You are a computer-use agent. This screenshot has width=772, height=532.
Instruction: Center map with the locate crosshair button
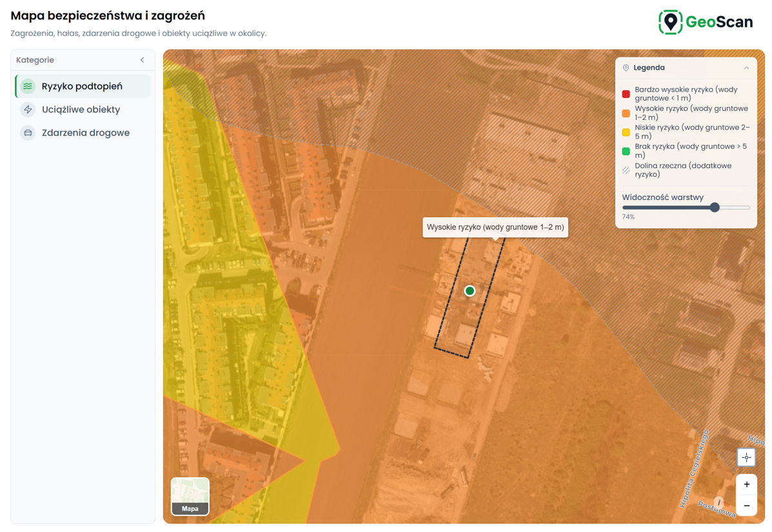pyautogui.click(x=746, y=458)
